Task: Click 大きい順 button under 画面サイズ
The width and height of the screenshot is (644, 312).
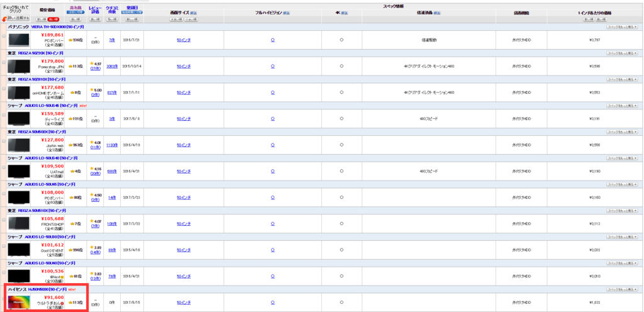Action: [176, 19]
